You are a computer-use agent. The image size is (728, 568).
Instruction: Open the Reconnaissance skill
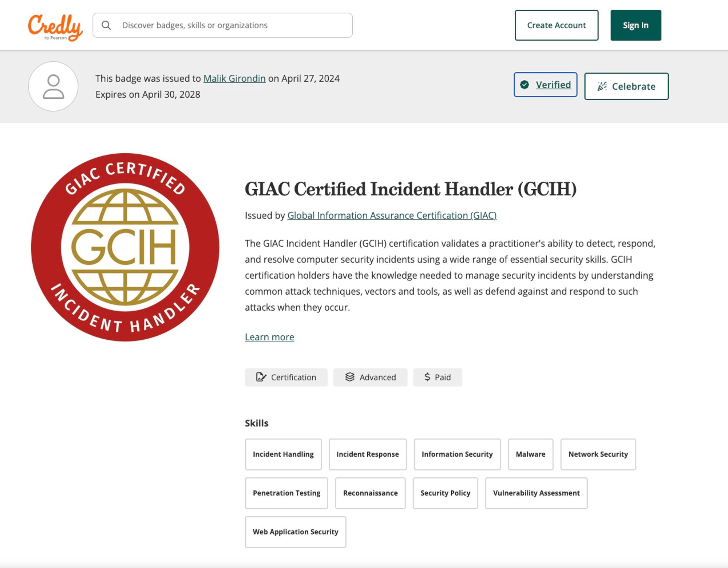pos(370,493)
